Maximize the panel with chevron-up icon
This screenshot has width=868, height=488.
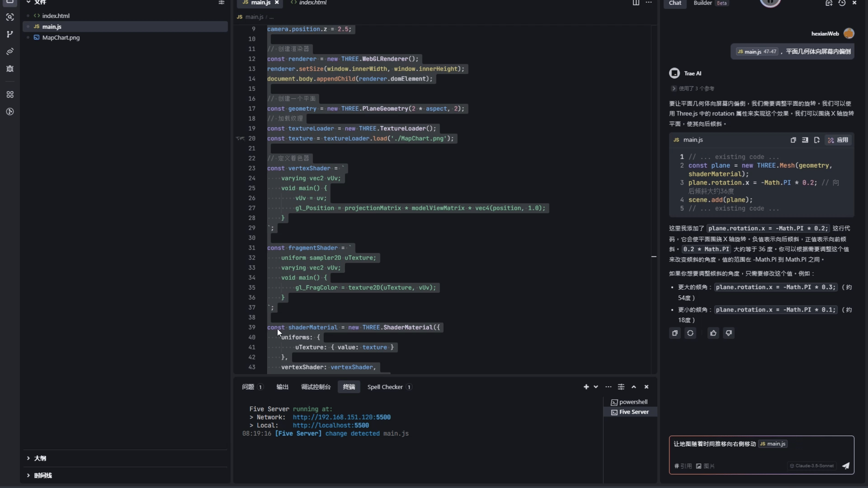[634, 387]
